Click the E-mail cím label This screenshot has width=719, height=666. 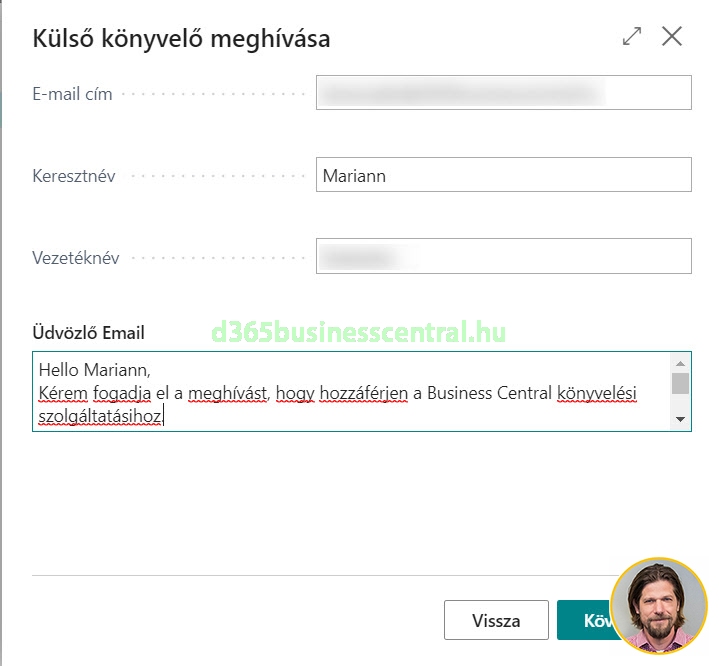72,94
